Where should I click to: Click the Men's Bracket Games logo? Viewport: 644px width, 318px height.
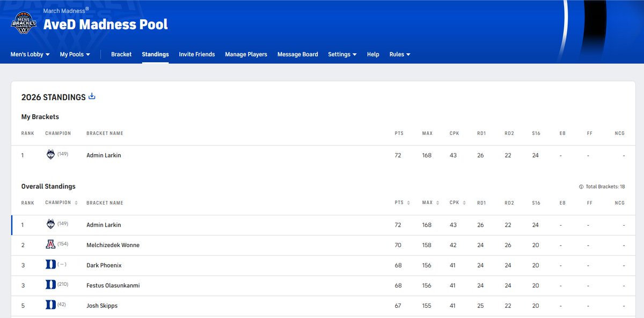24,22
